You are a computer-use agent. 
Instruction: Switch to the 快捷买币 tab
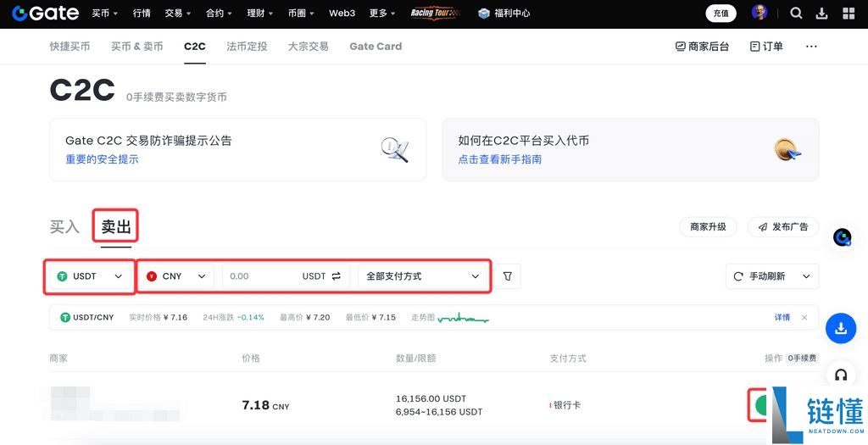[70, 47]
